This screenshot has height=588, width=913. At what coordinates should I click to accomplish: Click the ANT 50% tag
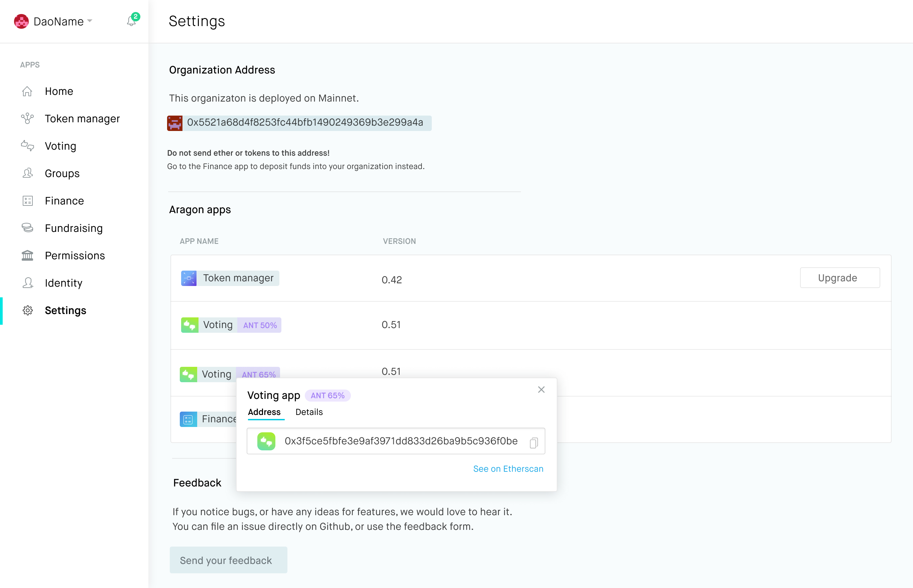tap(260, 325)
